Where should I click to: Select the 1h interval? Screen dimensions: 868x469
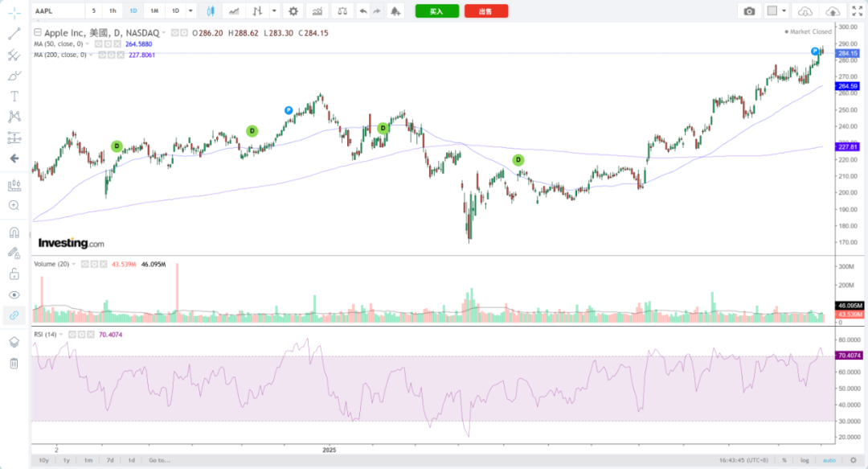(x=113, y=11)
